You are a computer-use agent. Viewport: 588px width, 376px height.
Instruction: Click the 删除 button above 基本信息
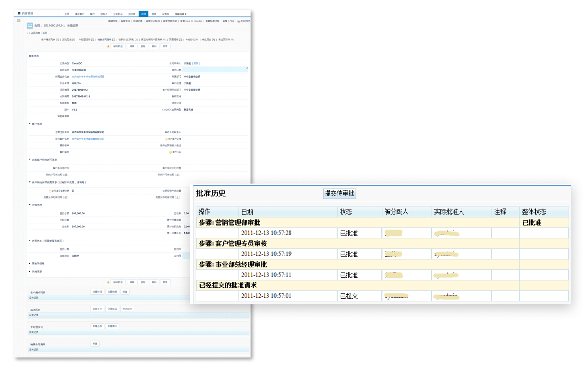click(143, 46)
